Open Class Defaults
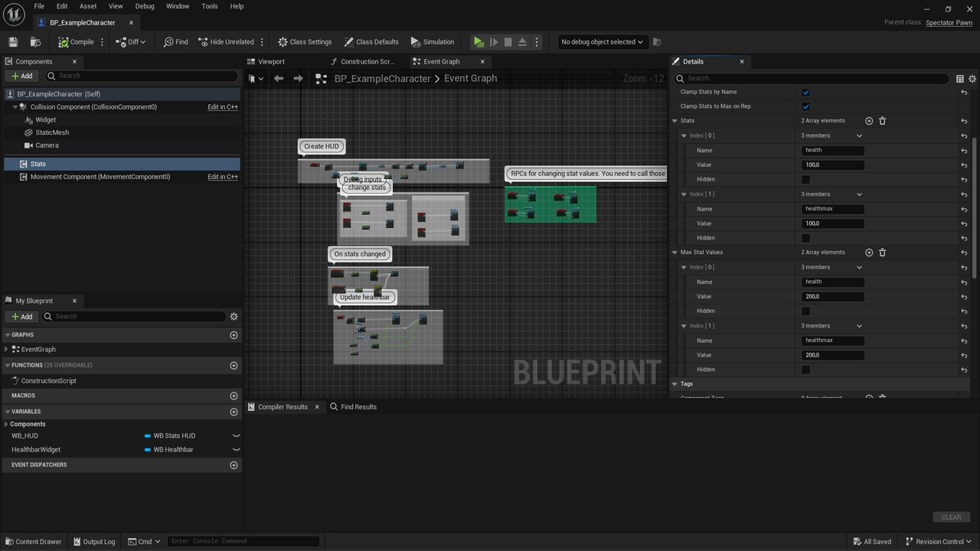This screenshot has width=980, height=551. click(371, 42)
